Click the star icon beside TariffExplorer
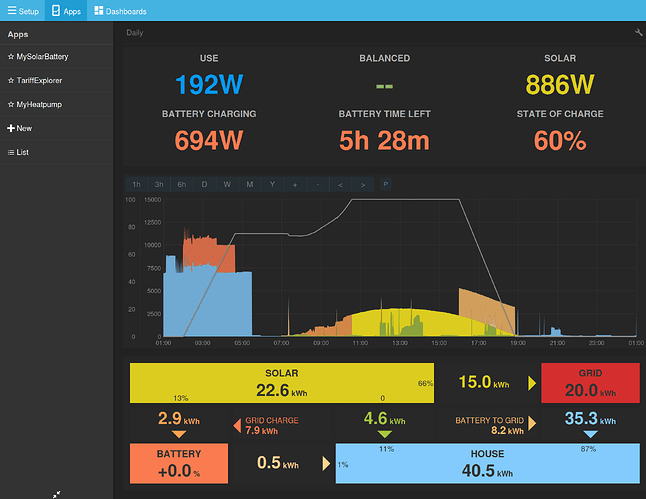The height and width of the screenshot is (499, 646). [11, 80]
